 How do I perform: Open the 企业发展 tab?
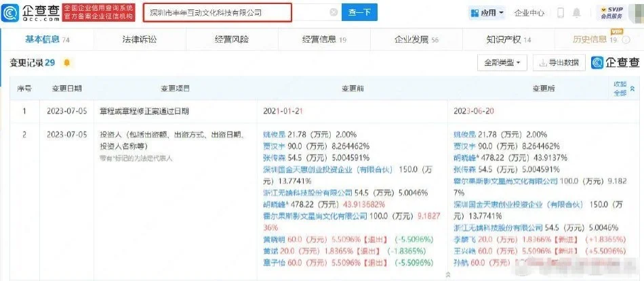pos(416,39)
